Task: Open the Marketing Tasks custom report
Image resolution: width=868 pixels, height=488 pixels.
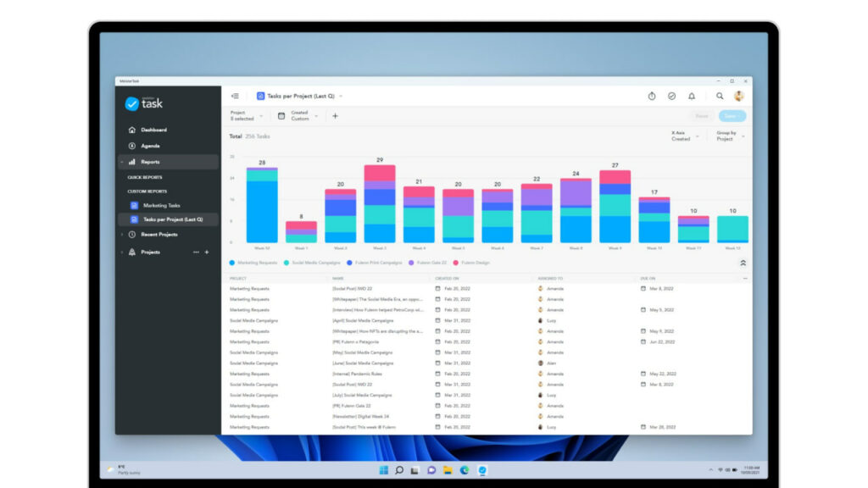Action: click(x=161, y=205)
